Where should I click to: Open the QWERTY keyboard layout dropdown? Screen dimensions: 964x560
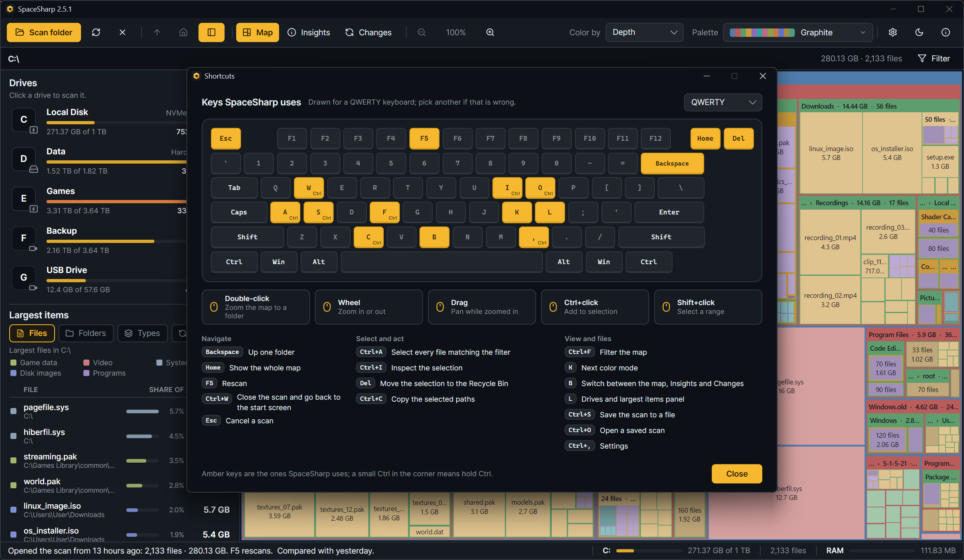(723, 102)
